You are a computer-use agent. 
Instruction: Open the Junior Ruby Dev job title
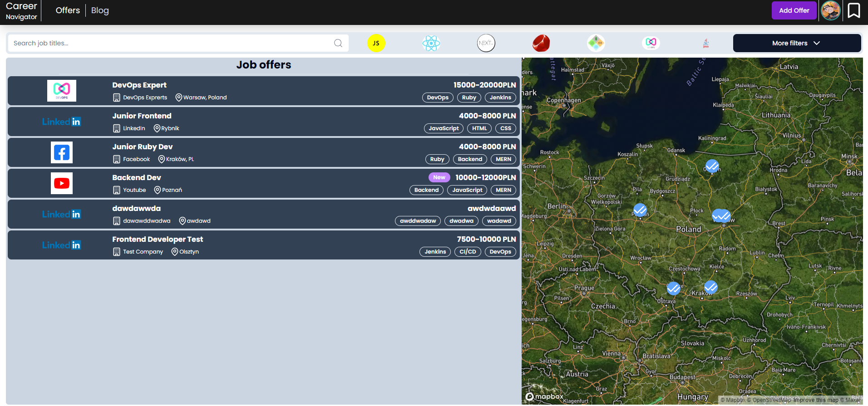[x=143, y=147]
